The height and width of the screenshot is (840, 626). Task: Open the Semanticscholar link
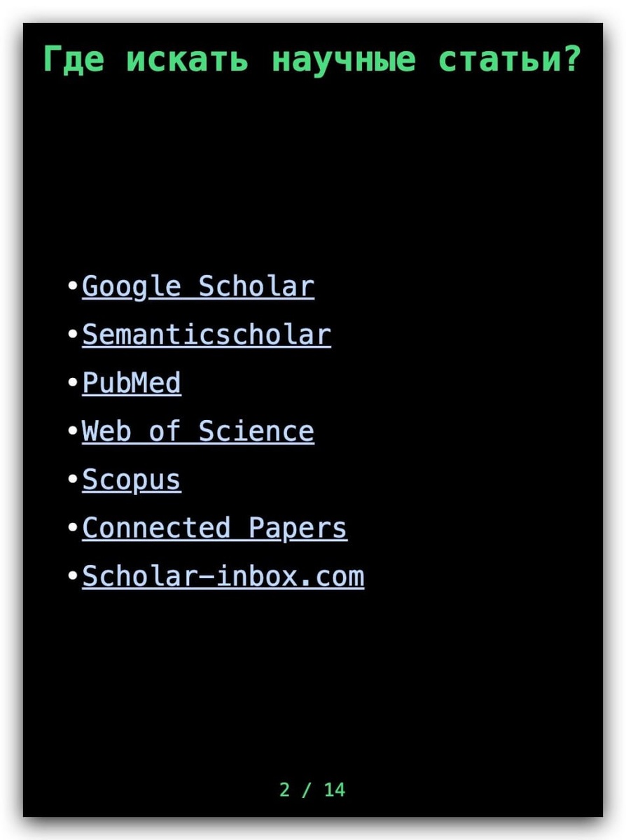[207, 335]
